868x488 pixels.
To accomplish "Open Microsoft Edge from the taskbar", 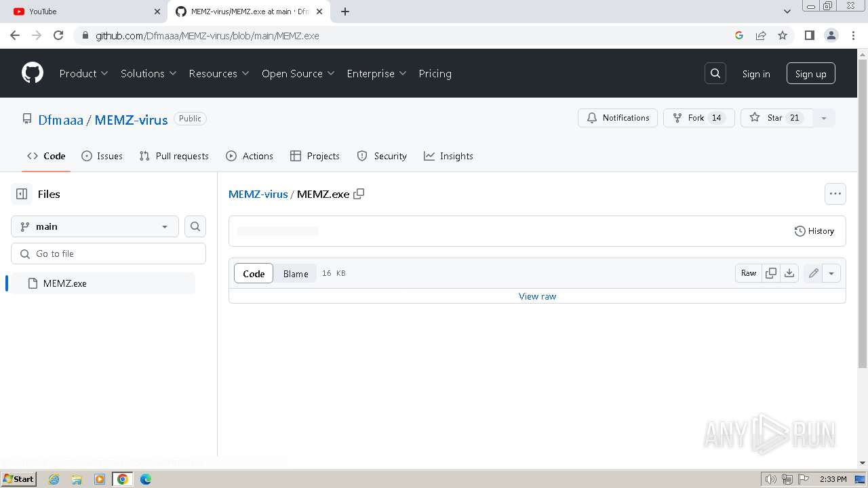I will (x=146, y=479).
